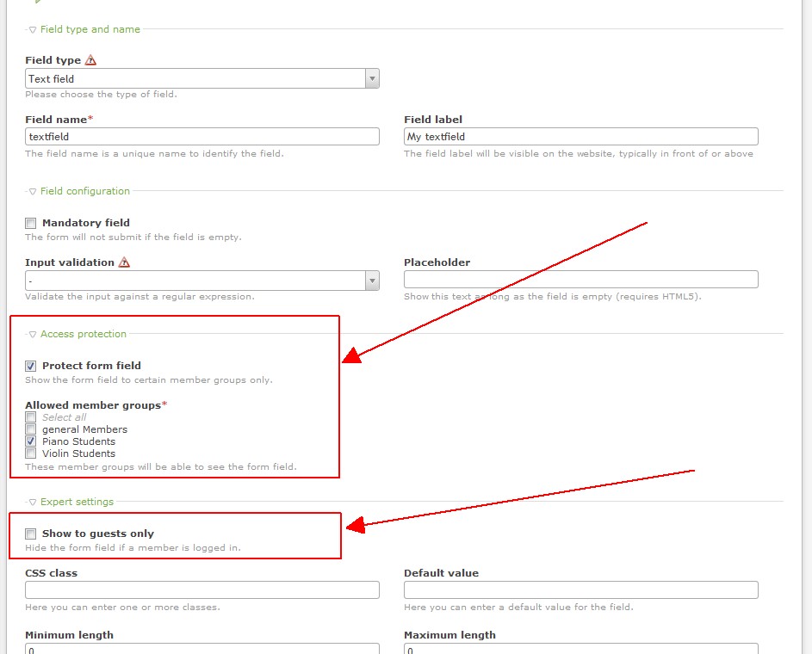Click the Input validation help icon
Viewport: 812px width, 654px height.
124,262
